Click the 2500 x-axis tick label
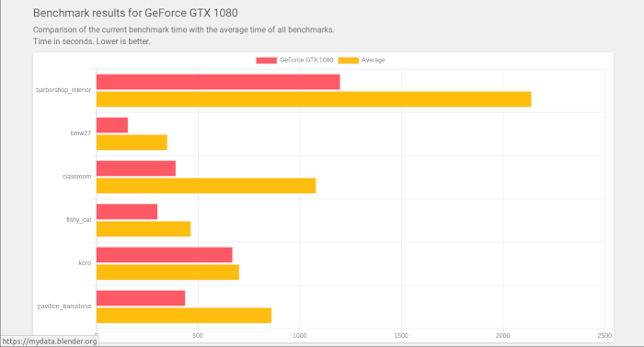 click(604, 335)
